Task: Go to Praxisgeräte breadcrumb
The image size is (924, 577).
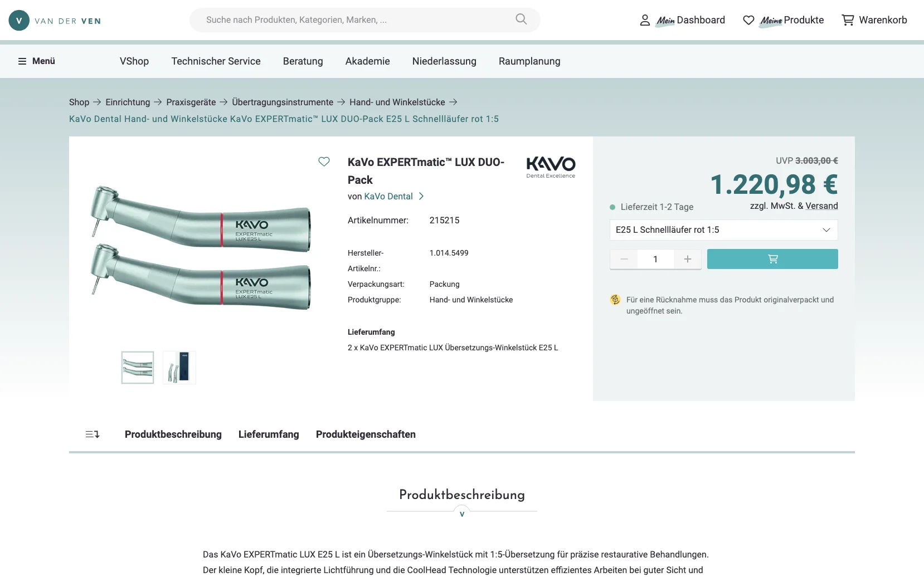Action: 191,102
